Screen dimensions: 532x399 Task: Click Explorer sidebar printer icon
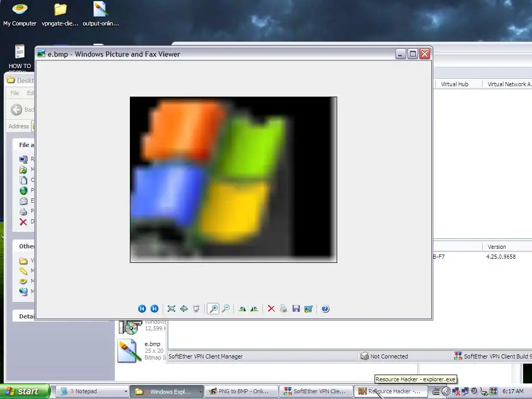pos(23,211)
